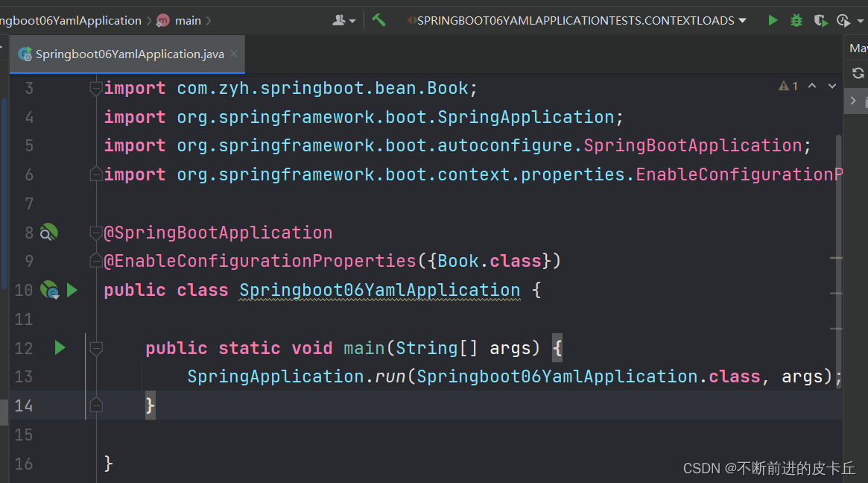Click the main breadcrumb item
The height and width of the screenshot is (483, 868).
point(188,20)
